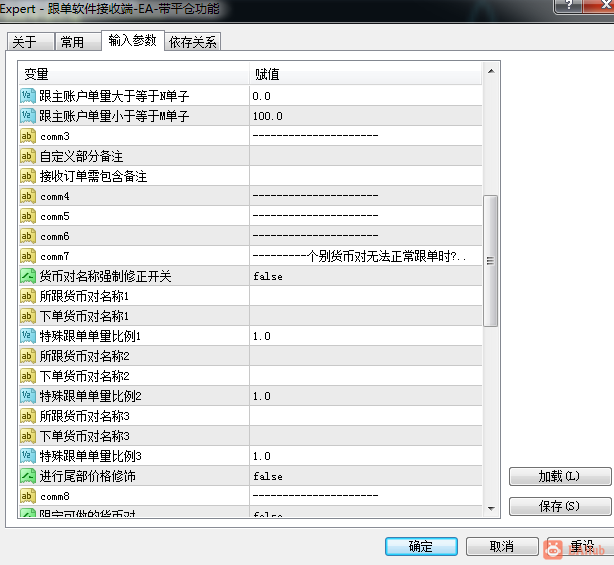Click the numeric icon beside 特殊跟单单量比例3

27,455
